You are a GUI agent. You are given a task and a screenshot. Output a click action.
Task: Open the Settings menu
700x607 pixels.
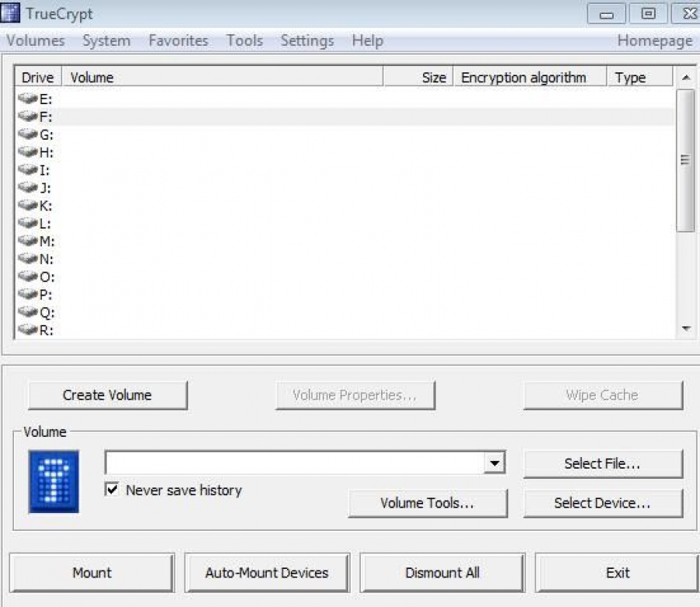tap(306, 40)
